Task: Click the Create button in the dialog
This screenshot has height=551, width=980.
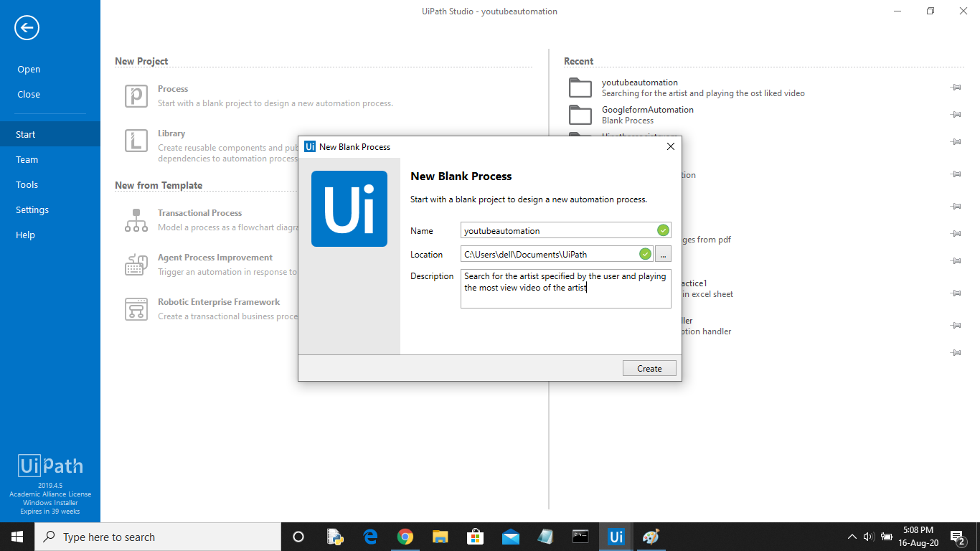Action: click(649, 368)
